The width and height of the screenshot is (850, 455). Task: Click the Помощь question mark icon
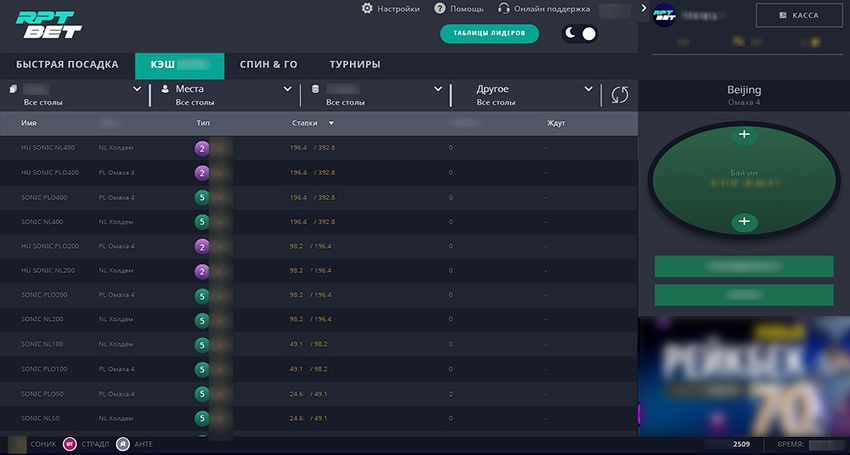440,9
